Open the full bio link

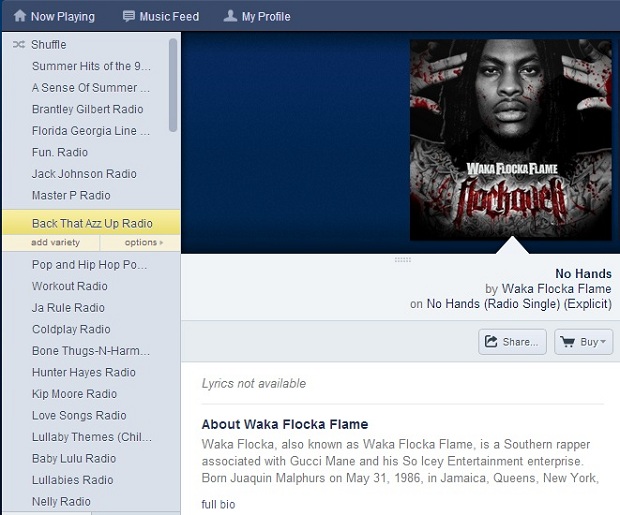[x=218, y=504]
